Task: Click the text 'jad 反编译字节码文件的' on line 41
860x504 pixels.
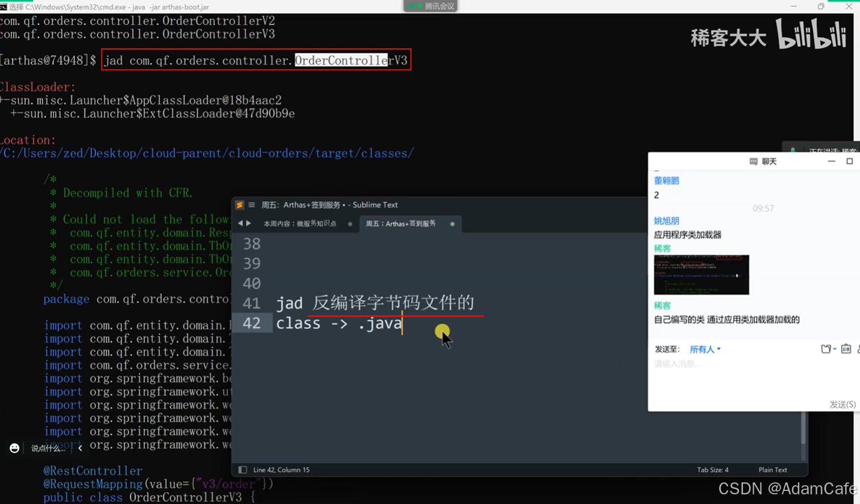Action: point(375,303)
